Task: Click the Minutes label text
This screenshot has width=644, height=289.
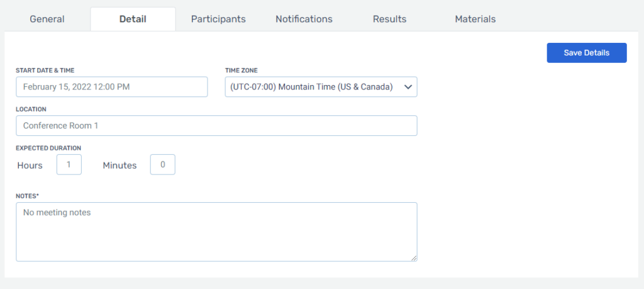Action: coord(119,165)
